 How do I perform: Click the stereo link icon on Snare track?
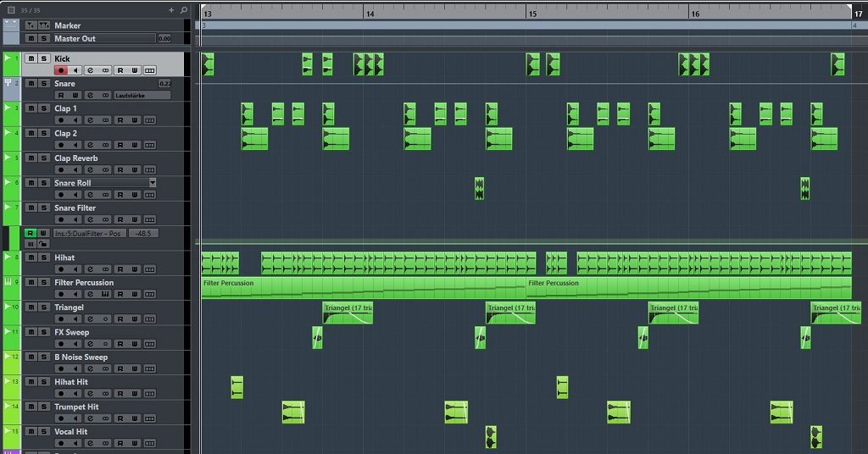[x=105, y=95]
